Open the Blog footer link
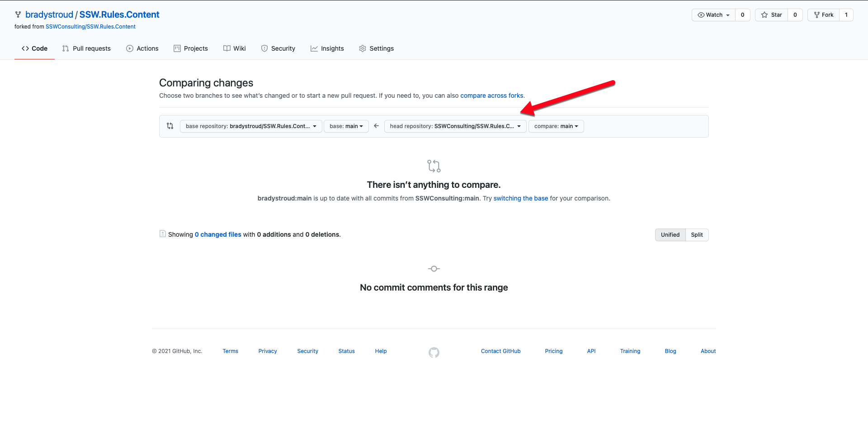Screen dimensions: 868x425 670,351
